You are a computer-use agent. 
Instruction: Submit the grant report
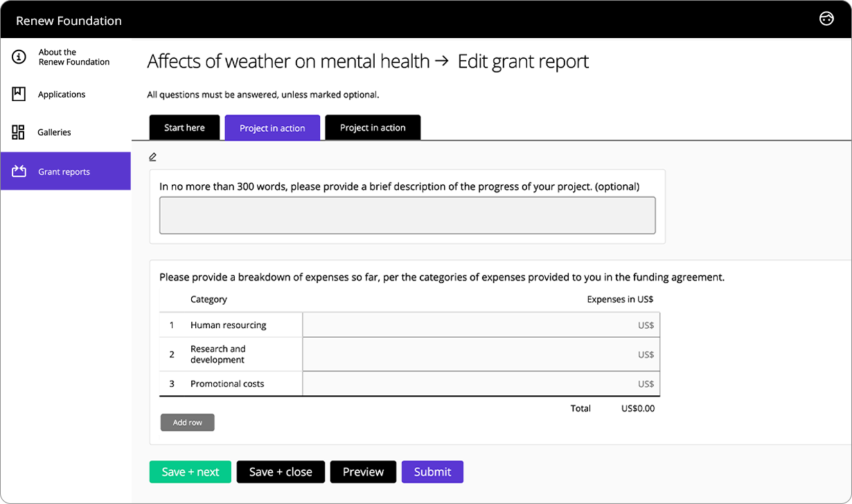point(432,471)
